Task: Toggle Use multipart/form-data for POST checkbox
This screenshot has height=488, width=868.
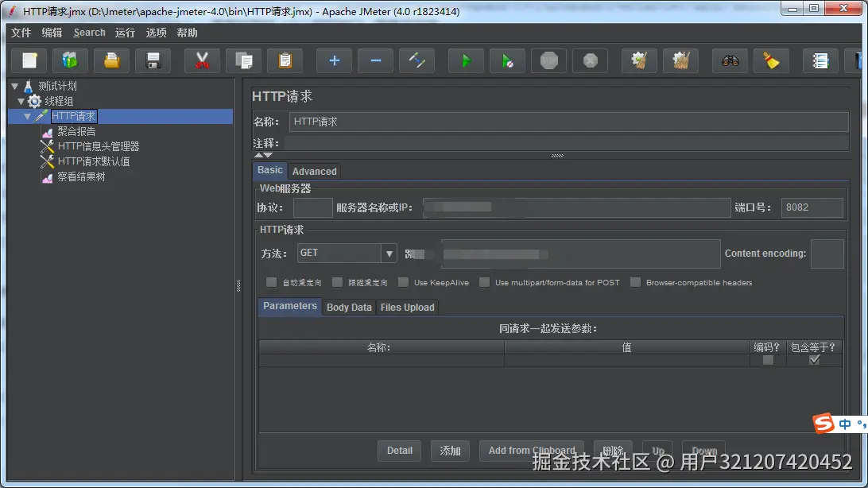Action: (484, 282)
